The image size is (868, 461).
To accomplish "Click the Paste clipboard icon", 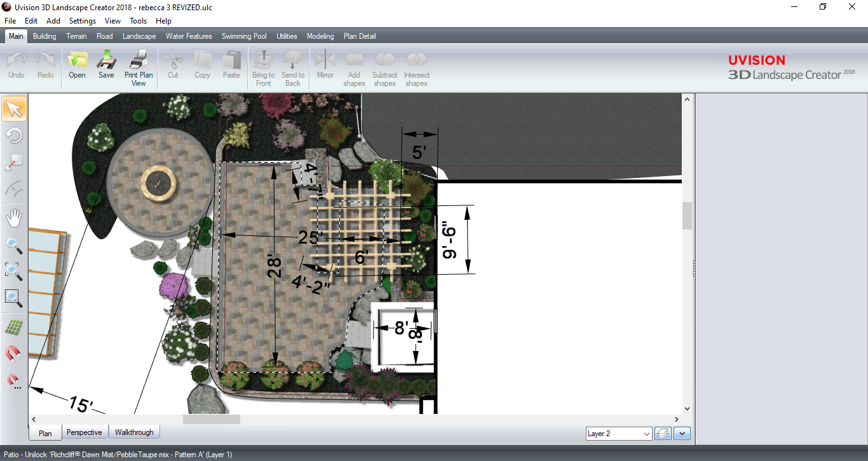I will tap(231, 66).
